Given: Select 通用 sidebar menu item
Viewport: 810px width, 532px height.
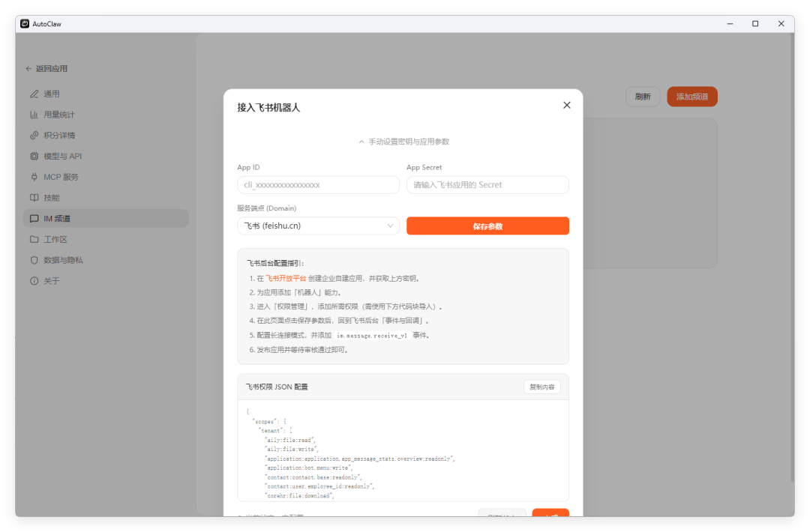Looking at the screenshot, I should 106,94.
